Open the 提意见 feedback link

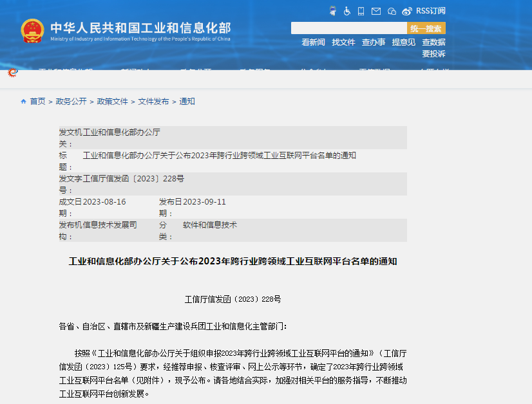(403, 42)
